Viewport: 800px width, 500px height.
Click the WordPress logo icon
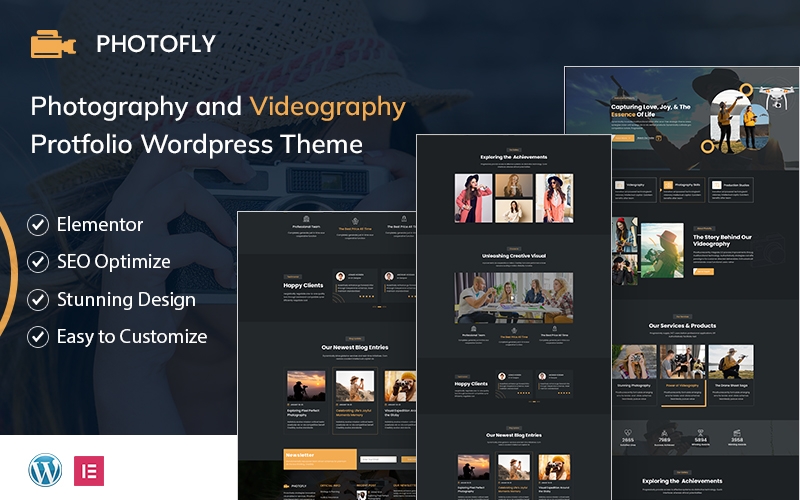click(45, 470)
